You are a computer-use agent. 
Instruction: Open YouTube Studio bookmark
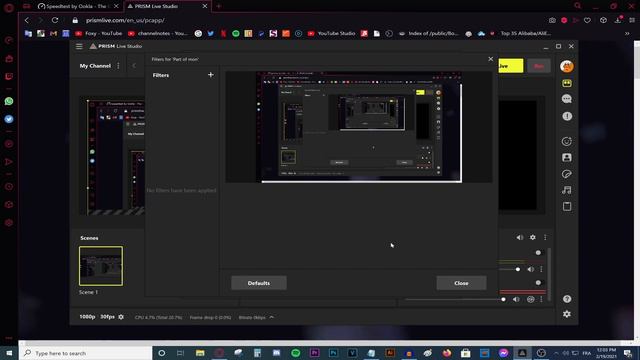[x=331, y=33]
